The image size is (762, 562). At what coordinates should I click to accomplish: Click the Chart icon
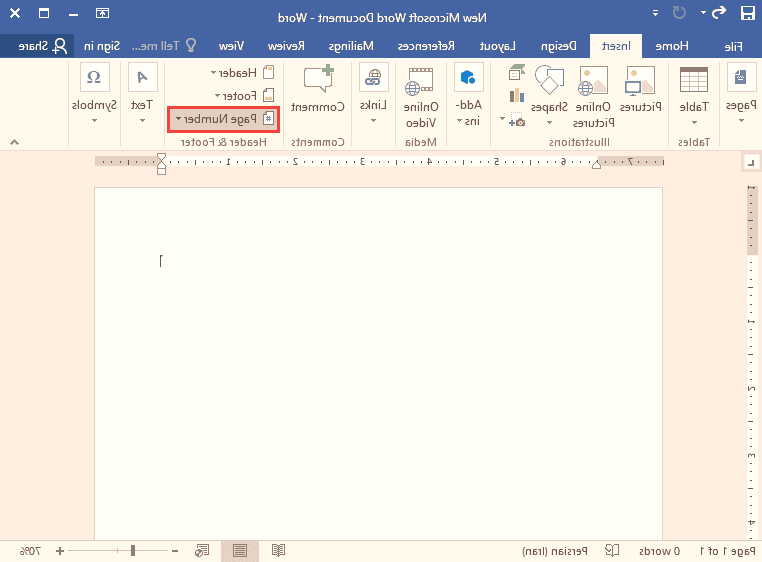pyautogui.click(x=517, y=95)
